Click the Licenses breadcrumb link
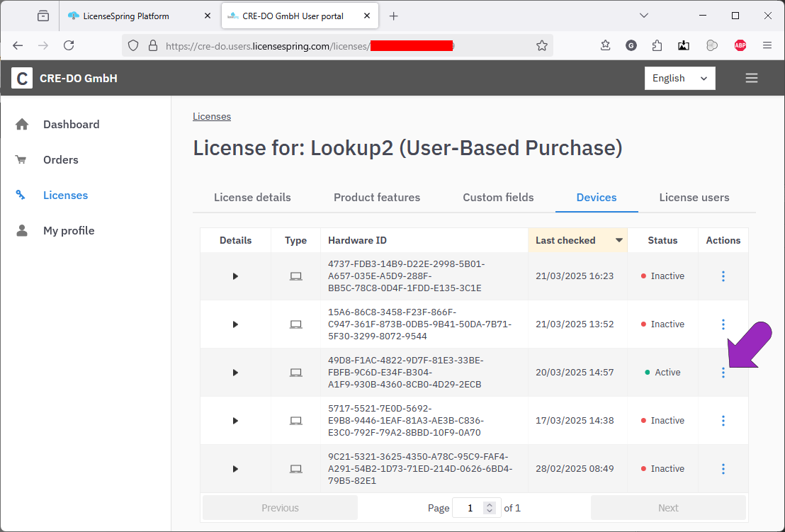 coord(212,116)
